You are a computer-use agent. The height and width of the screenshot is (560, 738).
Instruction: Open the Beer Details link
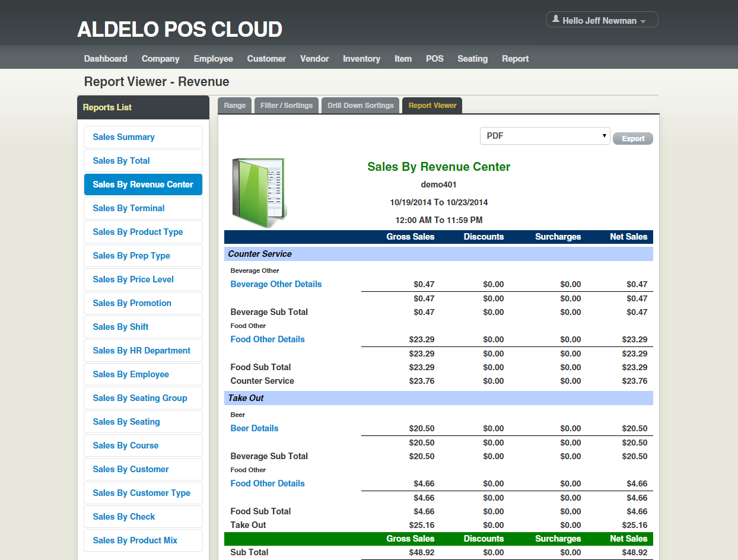(x=255, y=428)
